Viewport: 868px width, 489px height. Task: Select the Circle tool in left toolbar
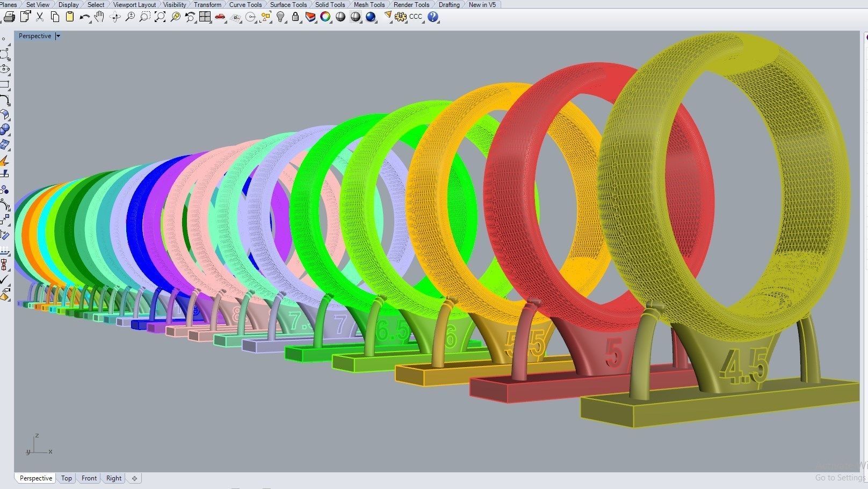coord(5,54)
